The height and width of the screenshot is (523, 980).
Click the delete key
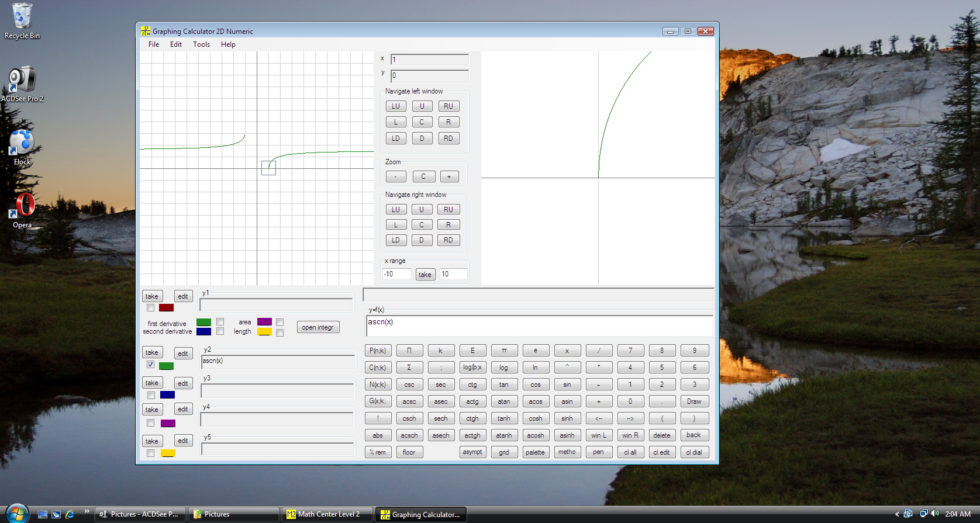[x=662, y=435]
